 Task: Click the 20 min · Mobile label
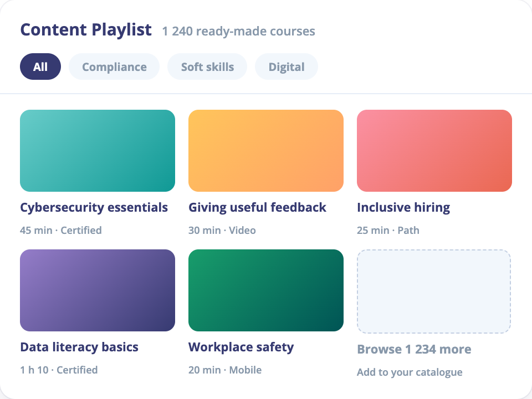click(x=225, y=370)
